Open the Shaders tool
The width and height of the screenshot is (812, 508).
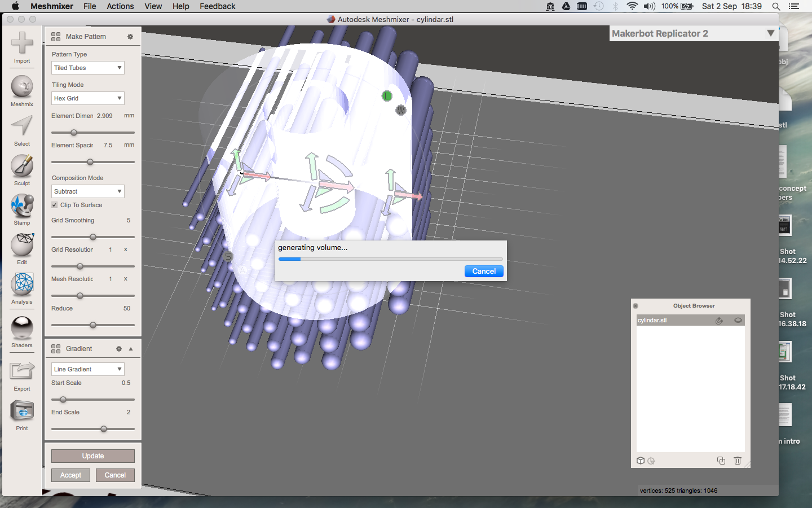(x=22, y=332)
